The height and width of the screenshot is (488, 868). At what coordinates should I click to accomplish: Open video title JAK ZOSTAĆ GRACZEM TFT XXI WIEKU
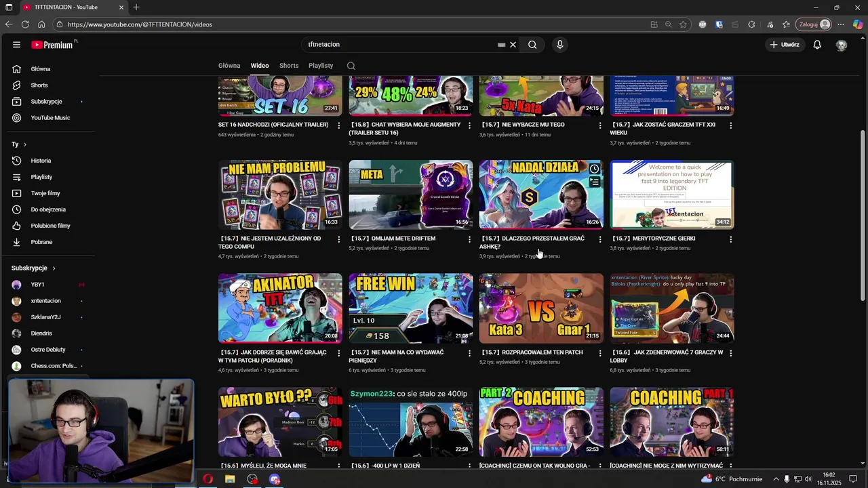(x=663, y=129)
